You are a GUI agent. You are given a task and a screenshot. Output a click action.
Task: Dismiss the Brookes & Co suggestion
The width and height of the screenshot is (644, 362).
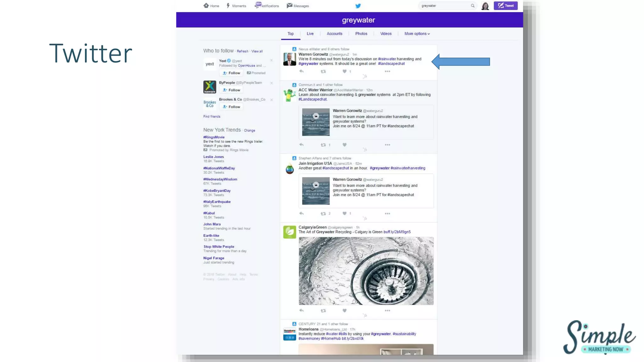[271, 100]
